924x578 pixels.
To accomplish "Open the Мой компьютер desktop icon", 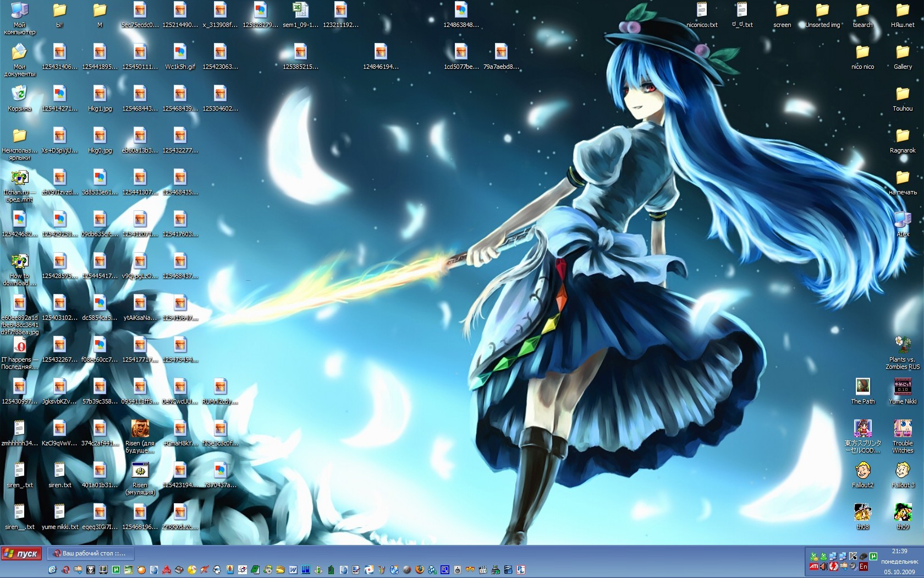I will coord(20,18).
